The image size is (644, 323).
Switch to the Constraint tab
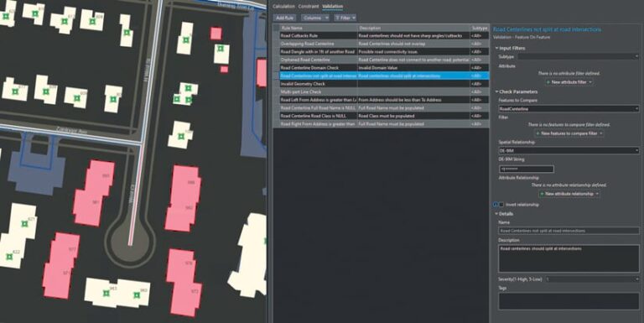pyautogui.click(x=309, y=7)
